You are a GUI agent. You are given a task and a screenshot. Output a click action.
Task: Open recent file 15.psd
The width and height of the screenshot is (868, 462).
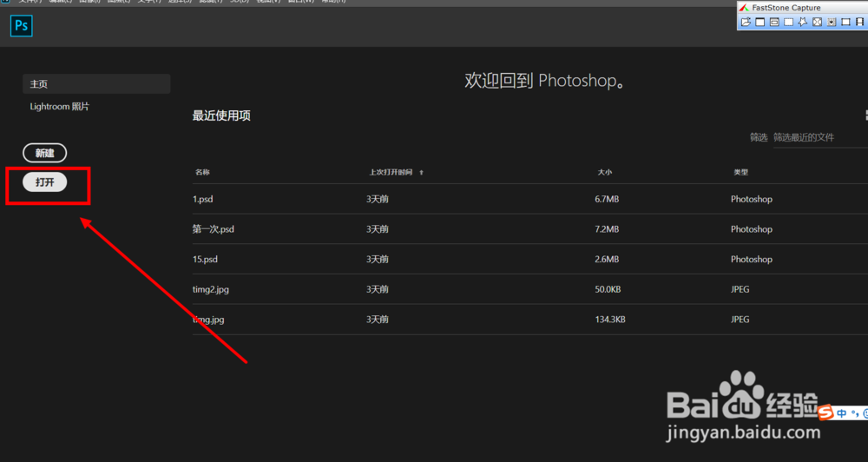click(x=205, y=259)
